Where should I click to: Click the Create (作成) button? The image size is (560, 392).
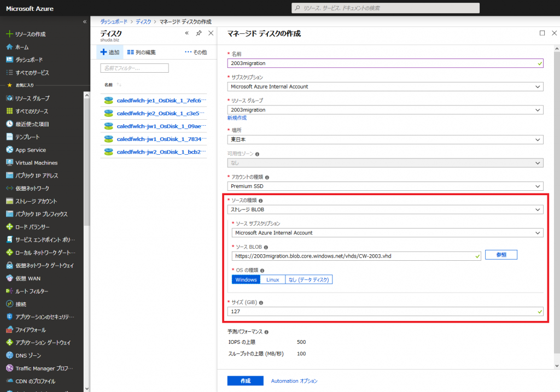click(x=246, y=381)
